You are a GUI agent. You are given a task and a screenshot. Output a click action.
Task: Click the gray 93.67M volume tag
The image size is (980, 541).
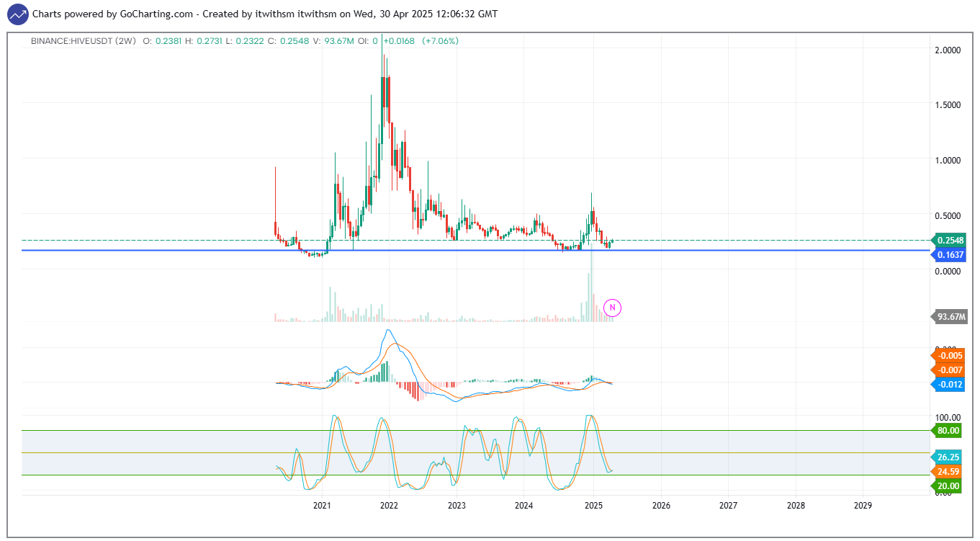951,316
